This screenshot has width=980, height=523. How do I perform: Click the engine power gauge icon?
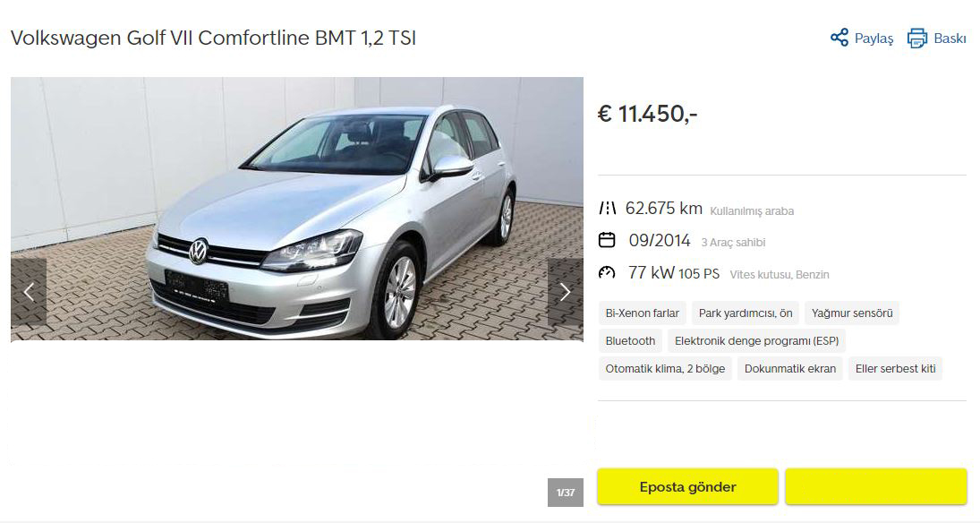[x=607, y=273]
